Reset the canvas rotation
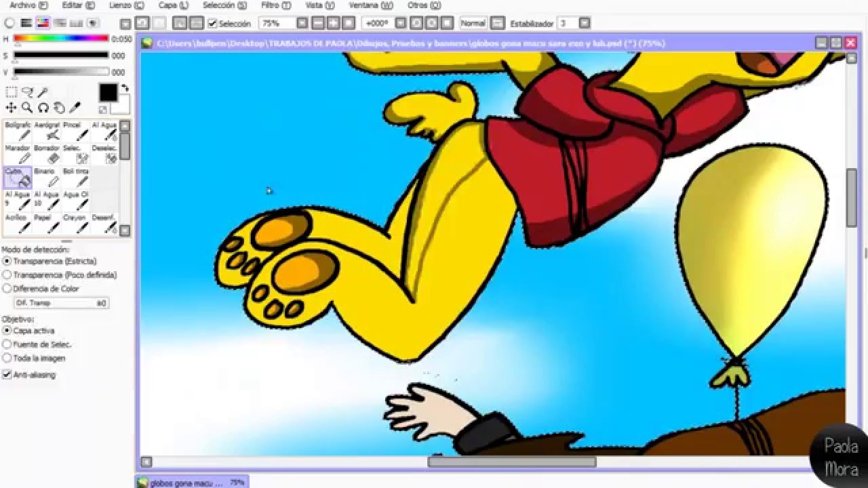The height and width of the screenshot is (488, 868). tap(448, 23)
